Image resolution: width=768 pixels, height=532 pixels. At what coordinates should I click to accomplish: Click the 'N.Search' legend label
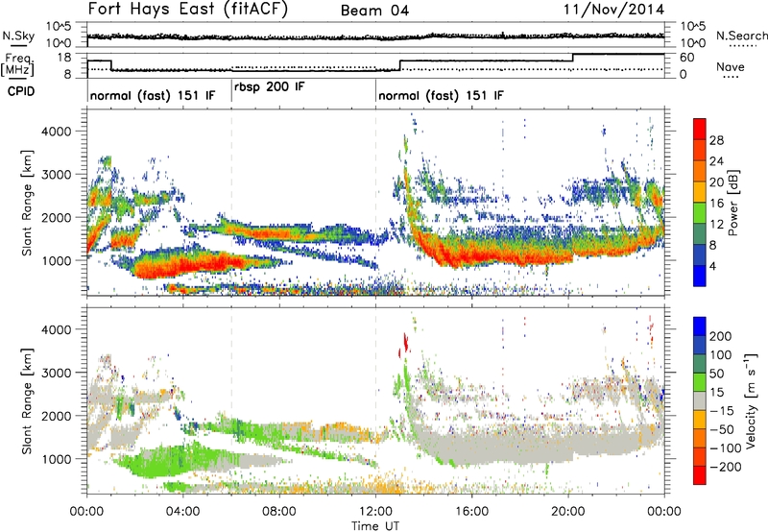point(741,36)
